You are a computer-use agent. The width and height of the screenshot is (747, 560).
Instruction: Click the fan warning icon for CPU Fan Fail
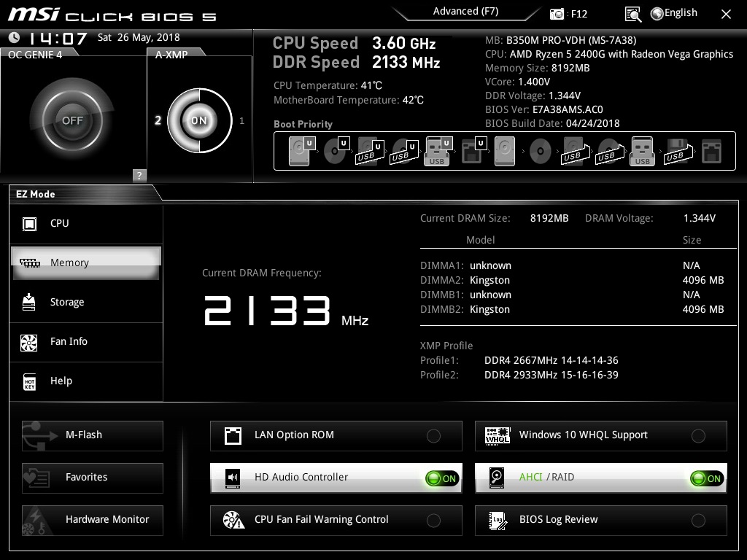pyautogui.click(x=234, y=520)
